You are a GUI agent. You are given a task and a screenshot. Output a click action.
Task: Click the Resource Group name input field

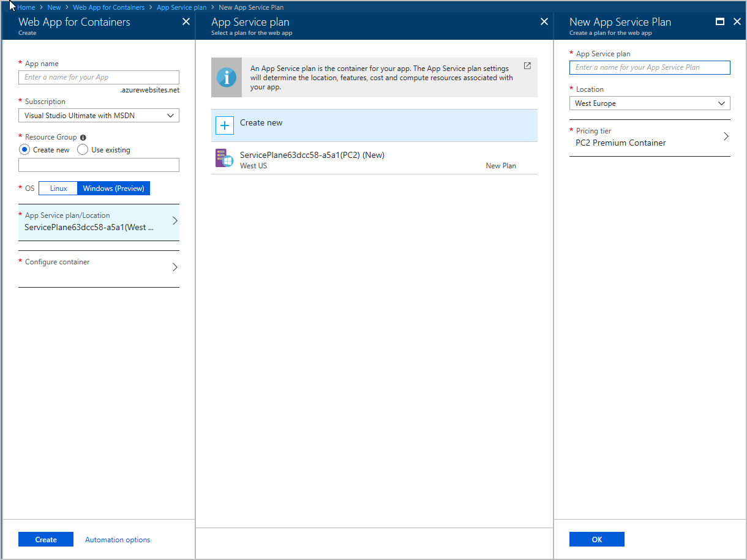99,165
